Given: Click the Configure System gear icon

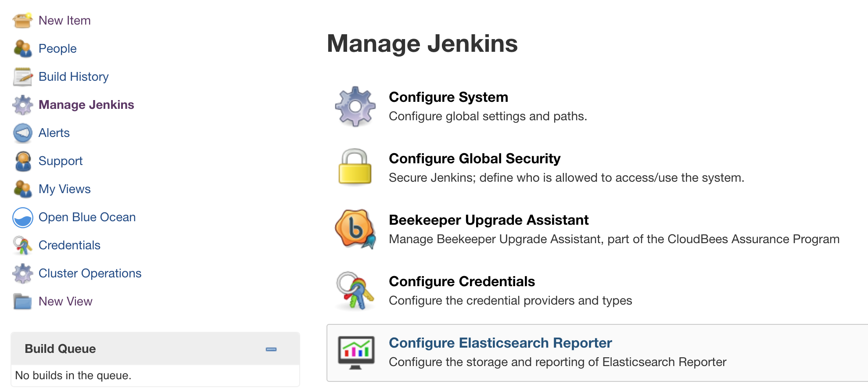Looking at the screenshot, I should click(x=355, y=106).
